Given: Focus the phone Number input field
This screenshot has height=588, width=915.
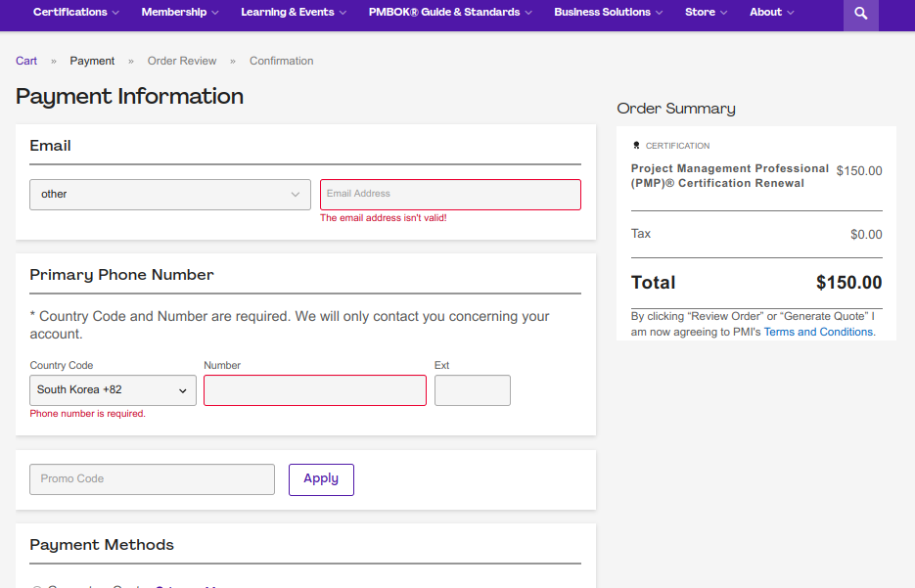Looking at the screenshot, I should pos(315,390).
